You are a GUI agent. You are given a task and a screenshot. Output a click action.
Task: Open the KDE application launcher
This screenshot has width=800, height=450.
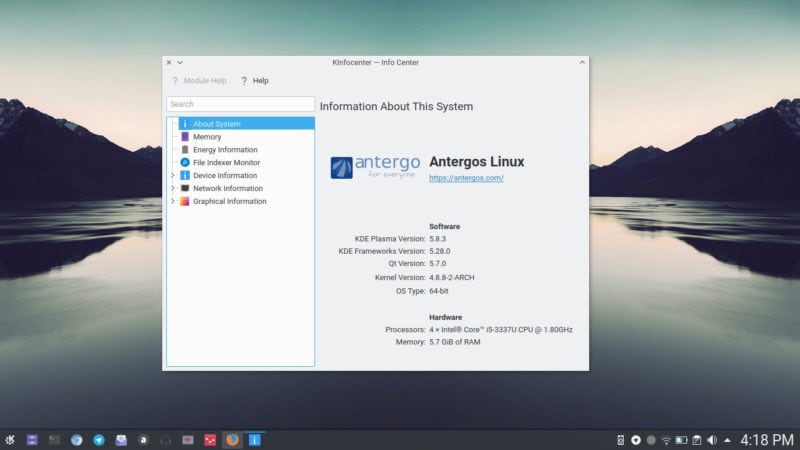coord(10,440)
